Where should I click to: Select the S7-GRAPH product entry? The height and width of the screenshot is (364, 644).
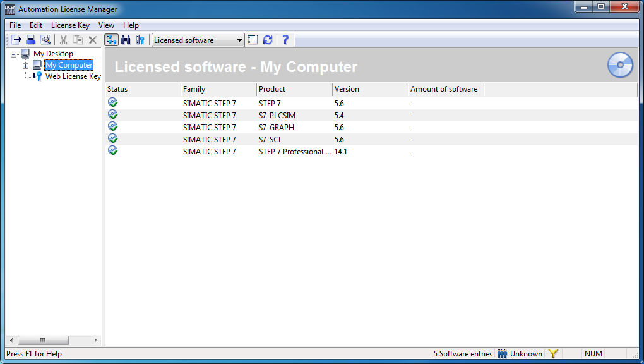click(277, 128)
